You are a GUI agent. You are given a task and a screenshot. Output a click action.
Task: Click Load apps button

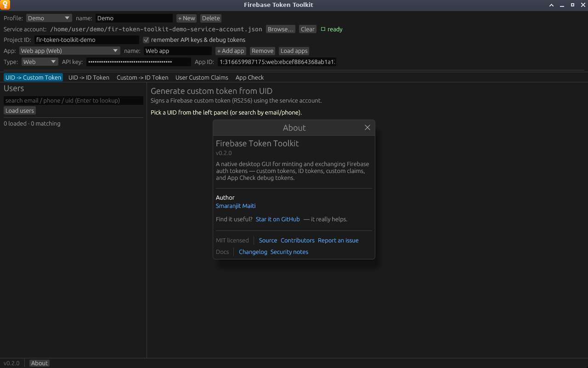(294, 51)
